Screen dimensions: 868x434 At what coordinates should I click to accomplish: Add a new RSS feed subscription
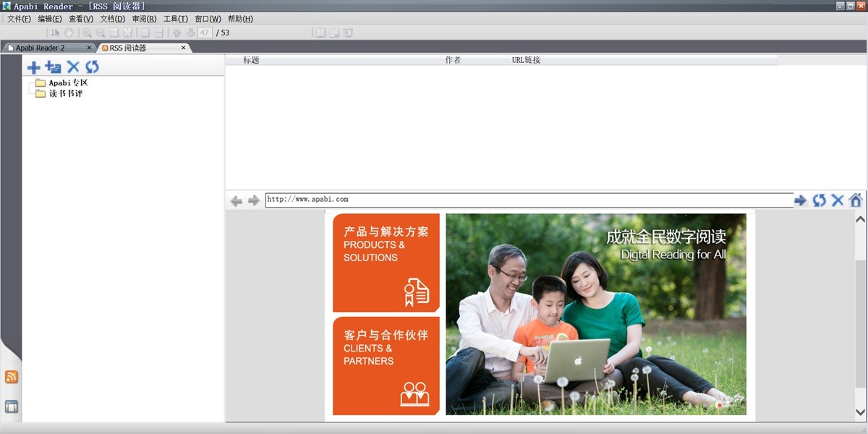point(33,67)
